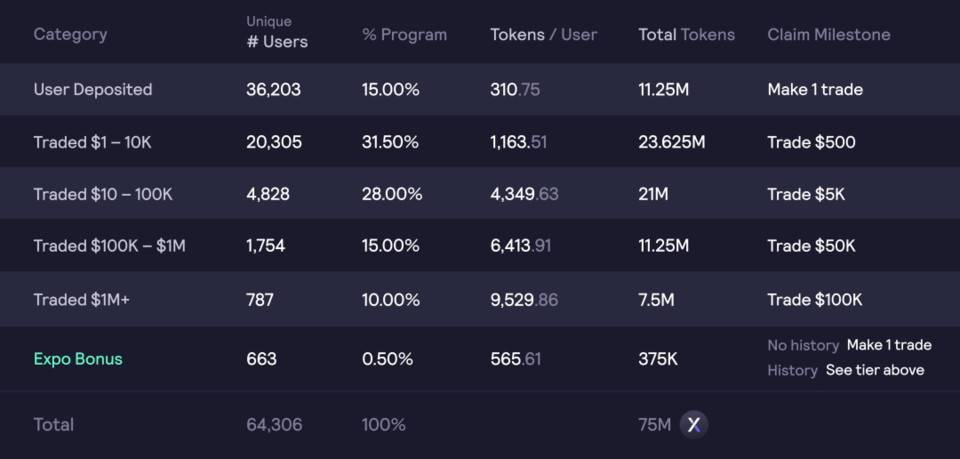960x459 pixels.
Task: Select the Traded $100K – $1M row
Action: pyautogui.click(x=480, y=245)
